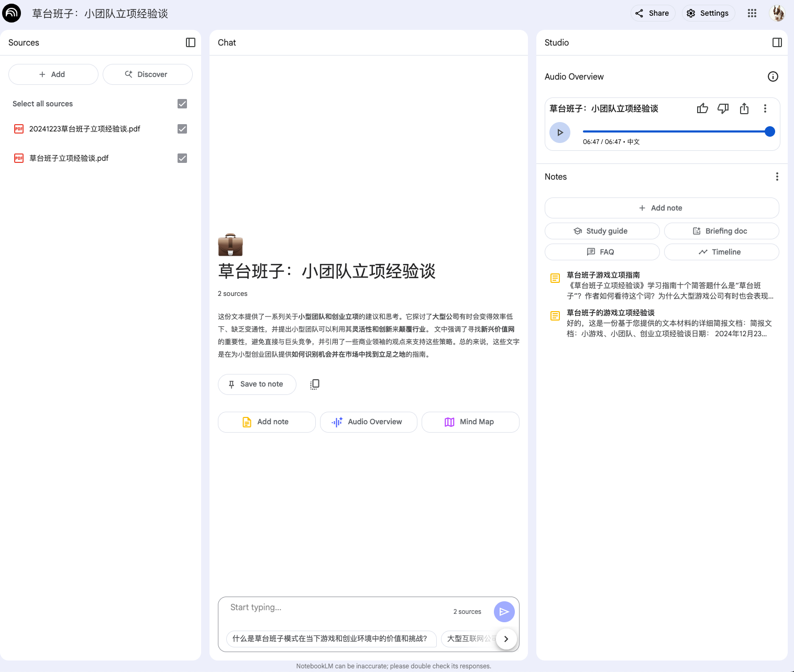Show next suggested questions with arrow
The height and width of the screenshot is (672, 794).
pos(506,638)
